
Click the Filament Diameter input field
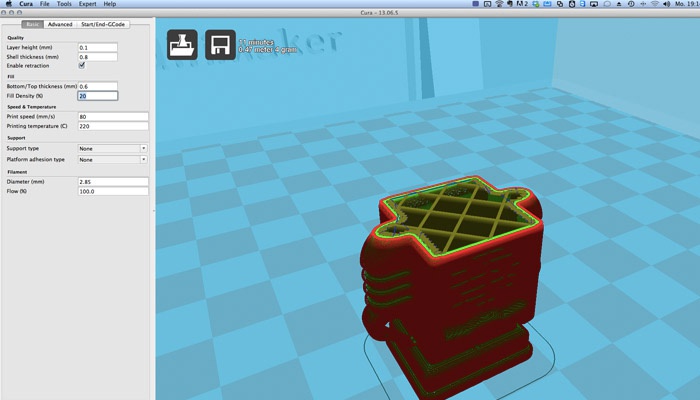point(113,182)
